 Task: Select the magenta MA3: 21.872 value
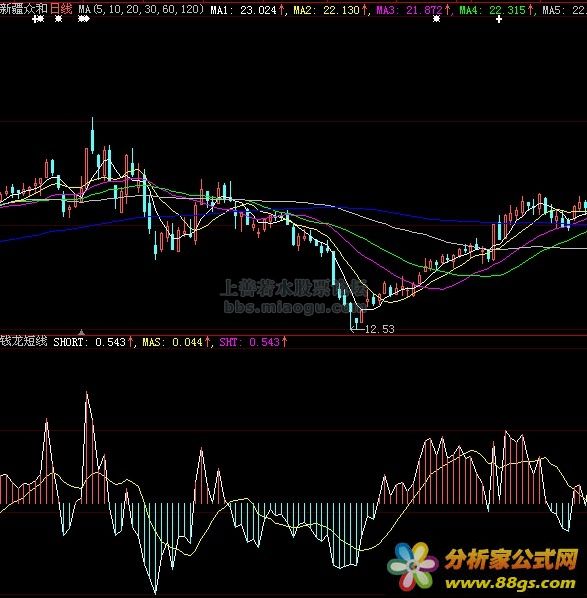pos(409,10)
